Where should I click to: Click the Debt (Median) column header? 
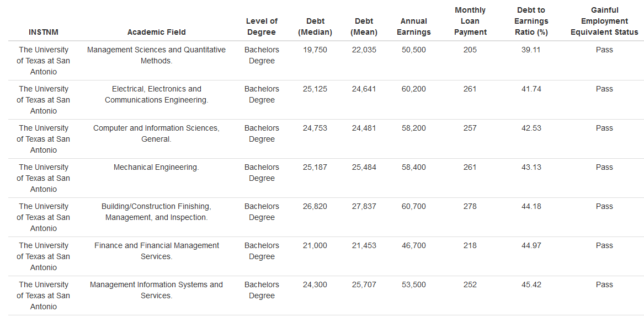click(x=315, y=26)
